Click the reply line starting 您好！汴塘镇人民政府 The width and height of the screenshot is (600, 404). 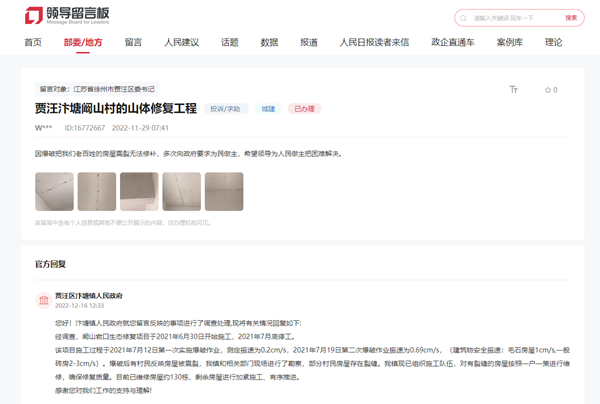[x=178, y=323]
